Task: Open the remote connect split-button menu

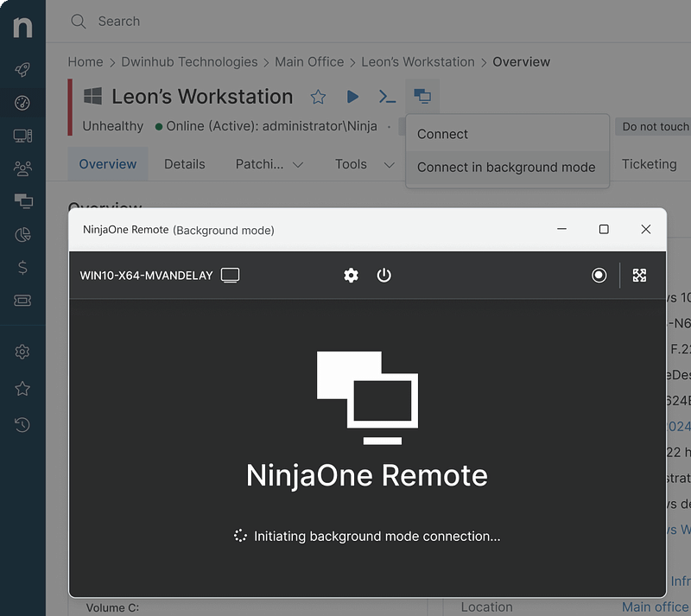Action: [422, 97]
